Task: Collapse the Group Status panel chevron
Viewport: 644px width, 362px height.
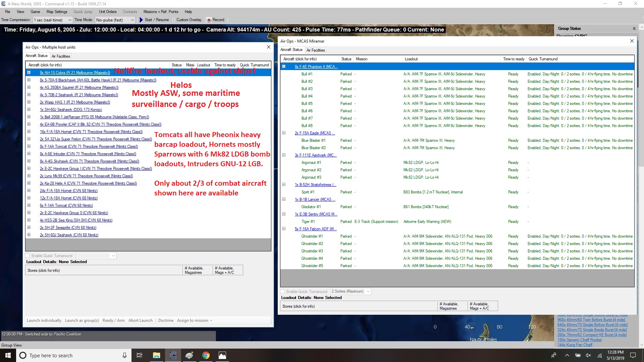Action: coord(634,28)
